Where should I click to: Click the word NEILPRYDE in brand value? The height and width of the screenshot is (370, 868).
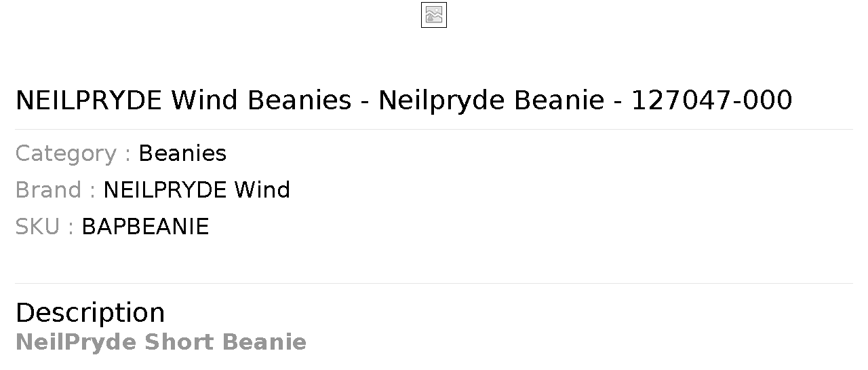pyautogui.click(x=165, y=189)
